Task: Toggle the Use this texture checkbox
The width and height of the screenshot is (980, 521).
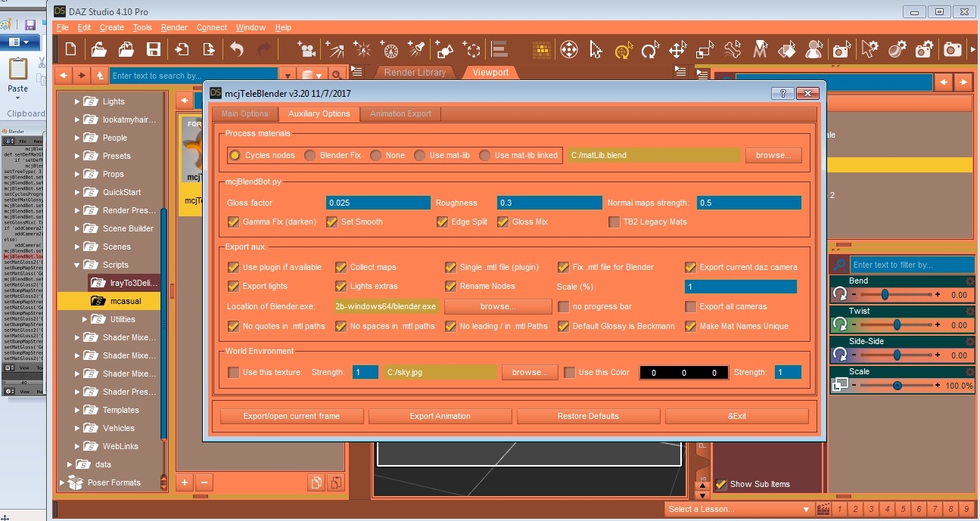Action: point(233,372)
